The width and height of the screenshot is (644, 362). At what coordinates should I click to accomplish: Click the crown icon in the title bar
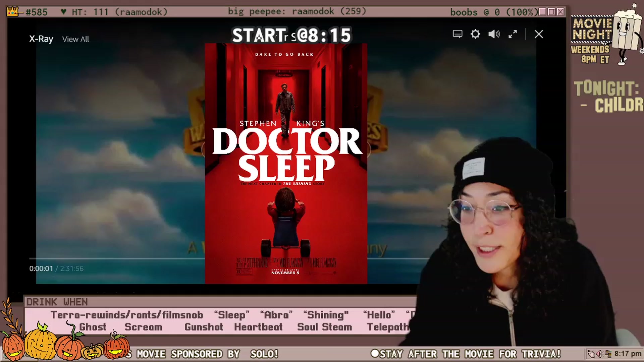[x=13, y=12]
